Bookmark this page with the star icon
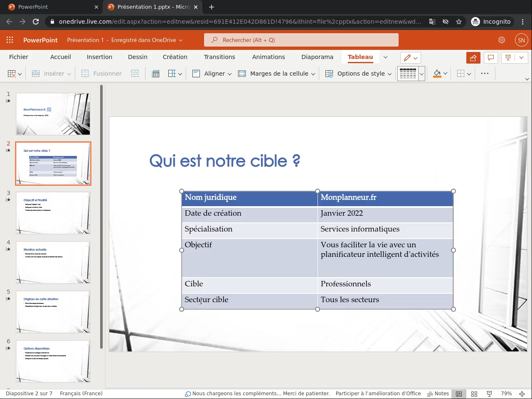 coord(459,22)
